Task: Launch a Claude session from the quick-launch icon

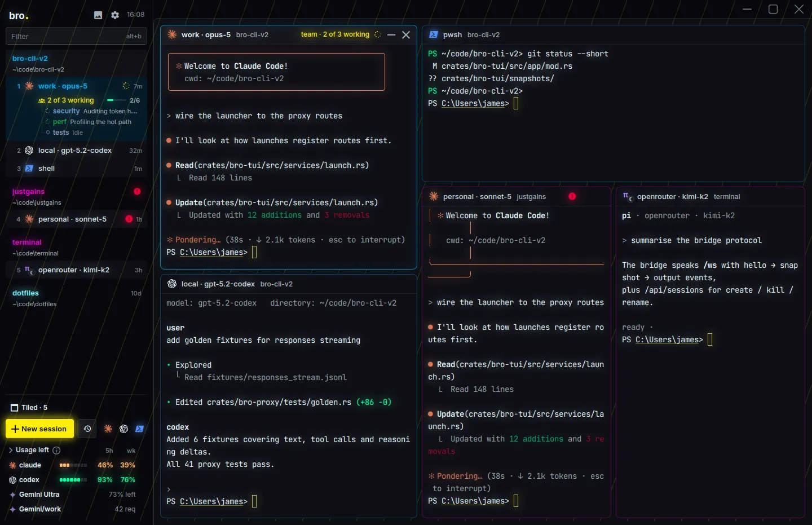Action: click(108, 429)
